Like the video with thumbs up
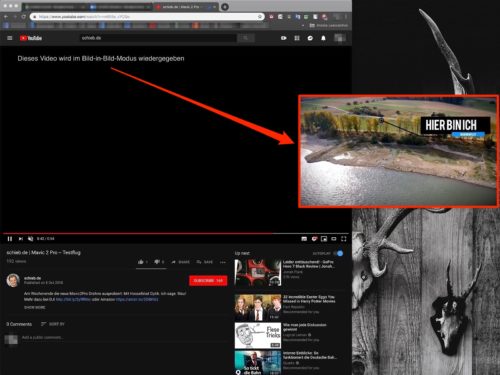 [141, 262]
